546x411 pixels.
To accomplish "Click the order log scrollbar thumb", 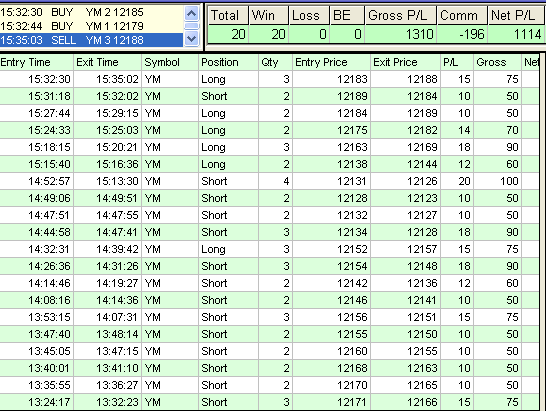I will point(192,26).
